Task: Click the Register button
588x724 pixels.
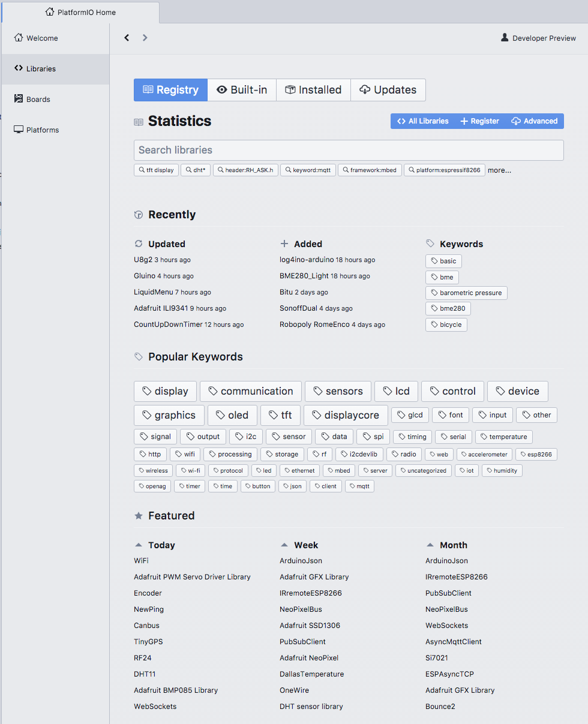Action: 479,121
